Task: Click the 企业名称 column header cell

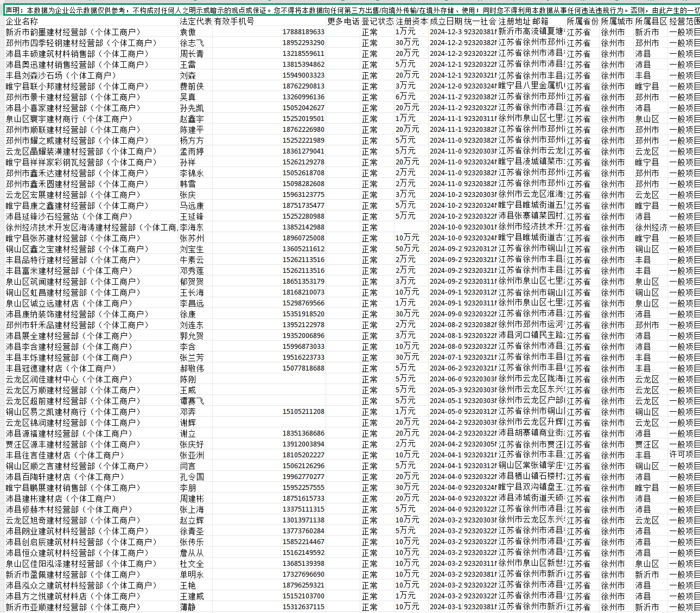Action: (x=22, y=21)
